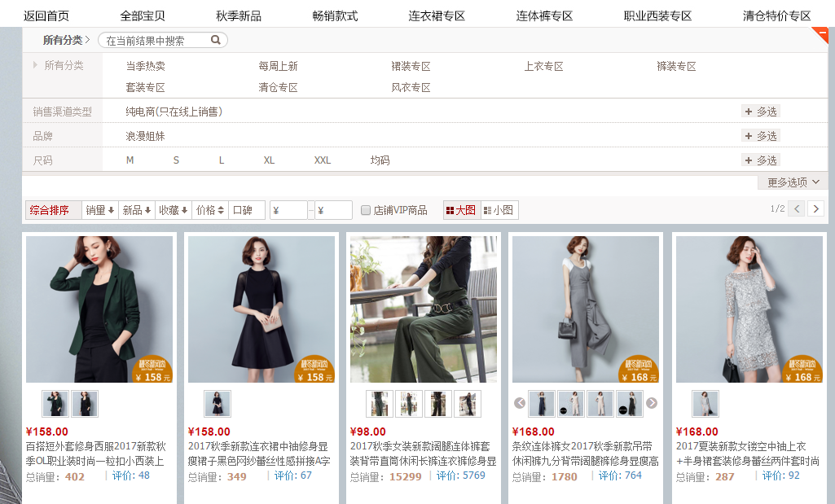The width and height of the screenshot is (835, 504).
Task: Enable multi-select for 尺码 filter
Action: click(760, 160)
